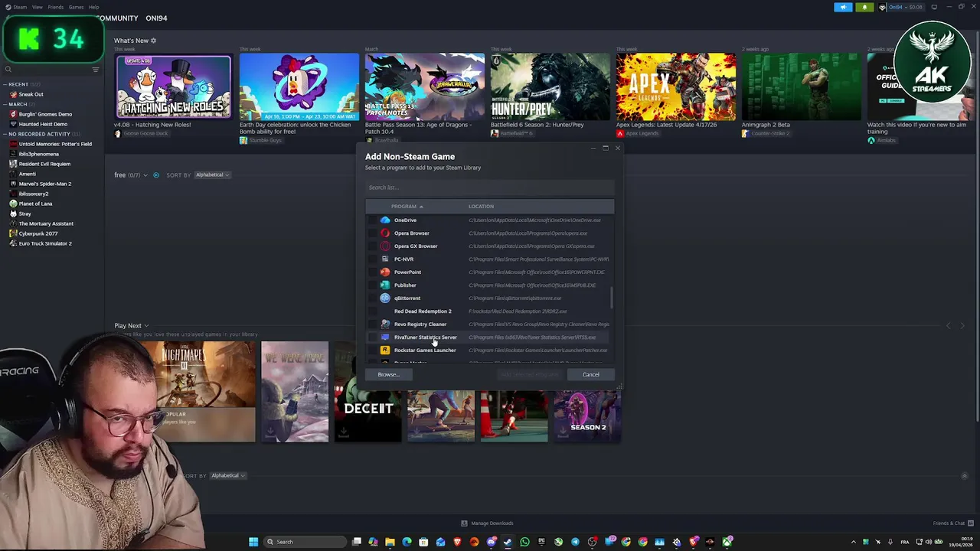Click the library search magnifier icon
980x551 pixels.
8,70
